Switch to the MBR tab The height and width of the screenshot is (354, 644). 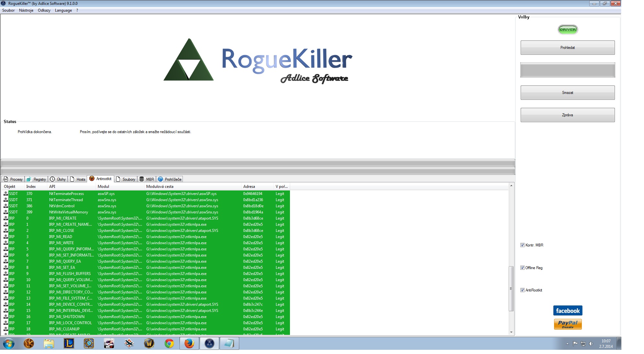click(147, 179)
